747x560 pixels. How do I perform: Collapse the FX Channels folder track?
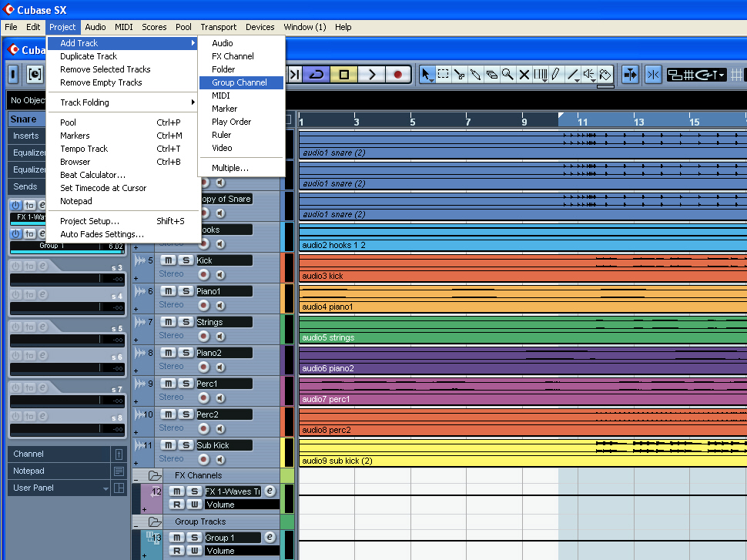(x=137, y=478)
